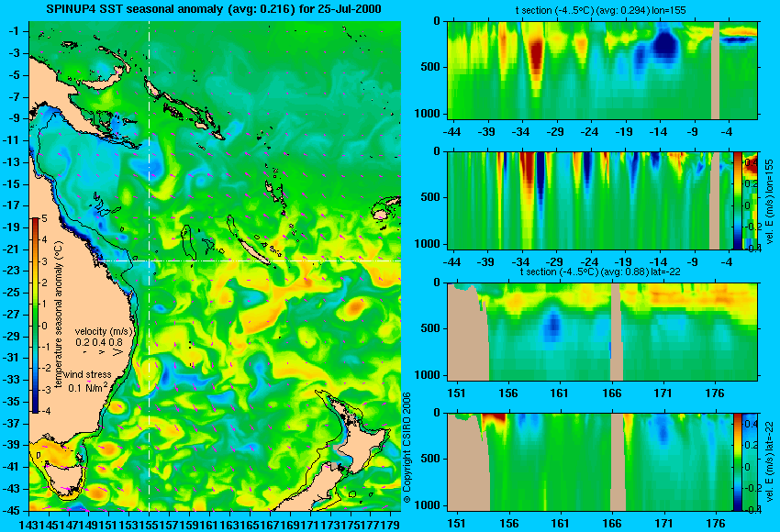This screenshot has width=780, height=532.
Task: Click the sea surface temperature anomaly map
Action: [215, 266]
